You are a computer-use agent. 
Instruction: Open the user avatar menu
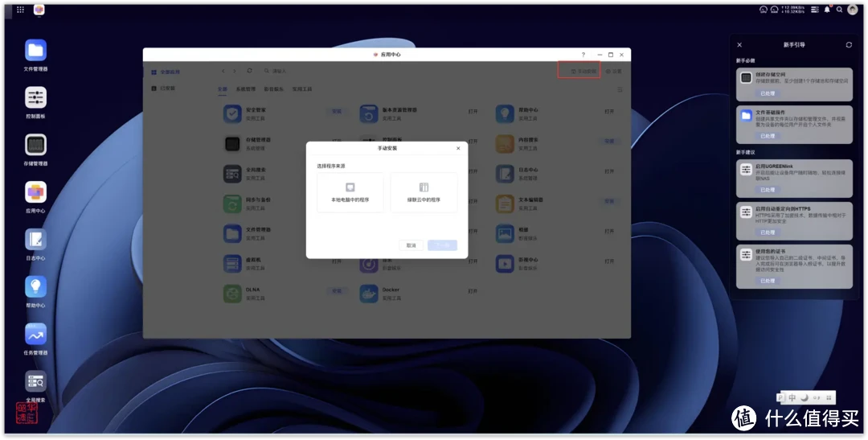click(x=853, y=10)
